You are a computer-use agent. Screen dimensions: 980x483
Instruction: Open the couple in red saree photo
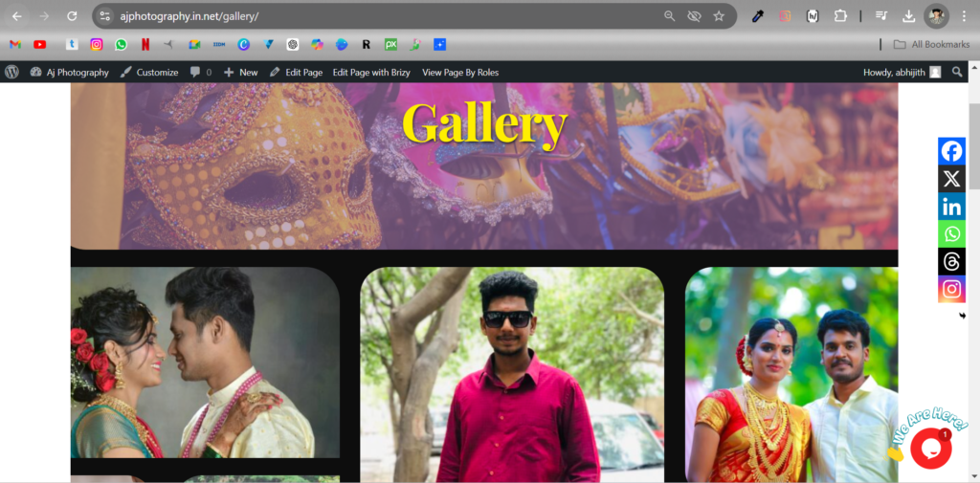[x=791, y=375]
